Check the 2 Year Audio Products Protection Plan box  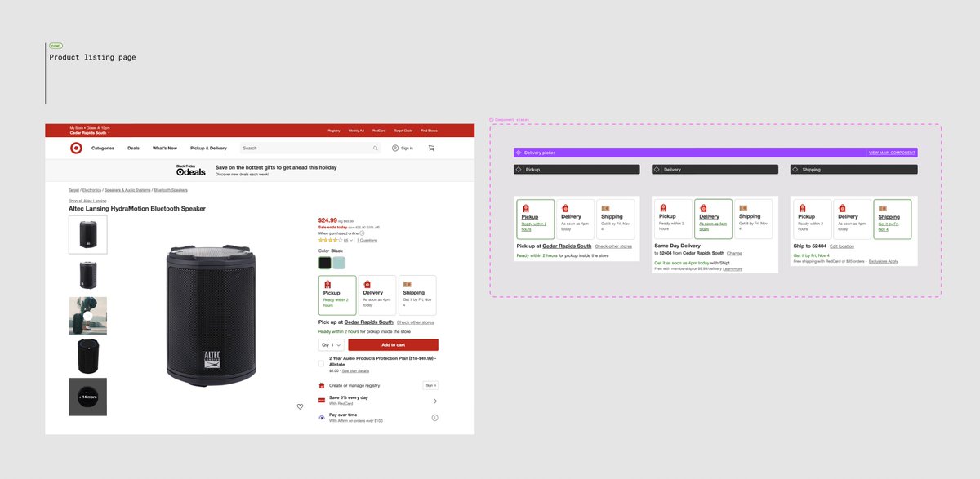tap(321, 363)
